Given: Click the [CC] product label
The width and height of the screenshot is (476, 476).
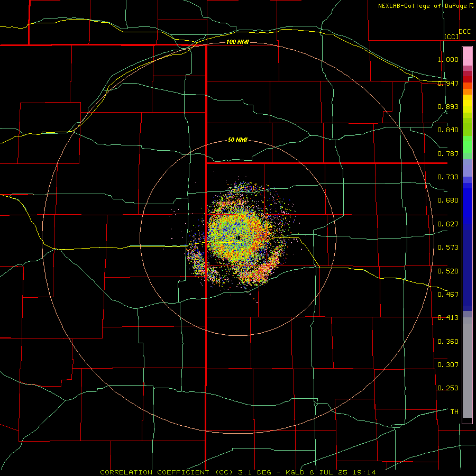Looking at the screenshot, I should click(x=452, y=37).
